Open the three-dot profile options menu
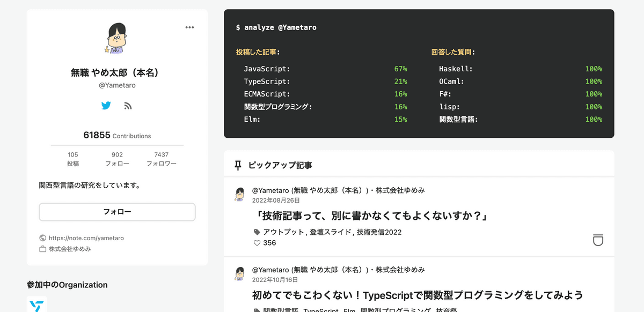644x312 pixels. click(189, 28)
